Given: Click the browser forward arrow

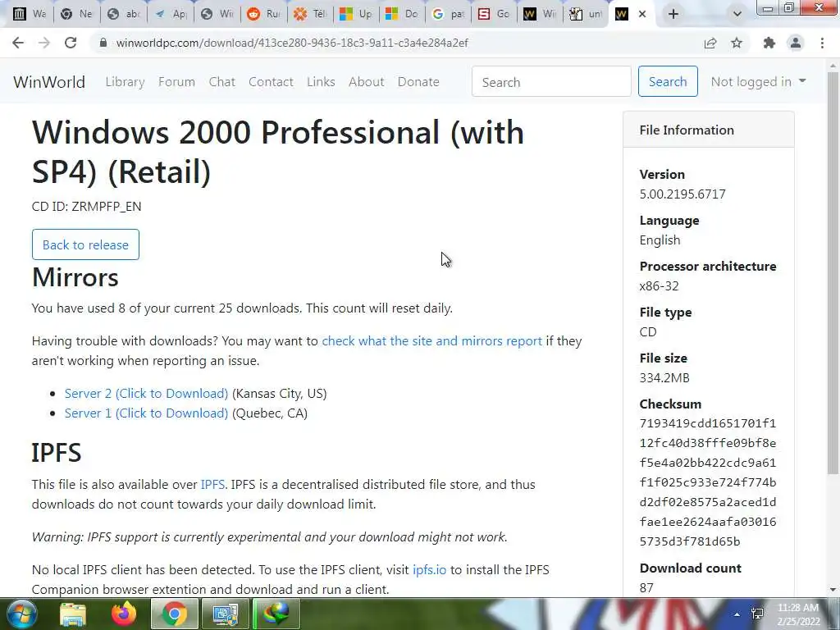Looking at the screenshot, I should click(44, 43).
